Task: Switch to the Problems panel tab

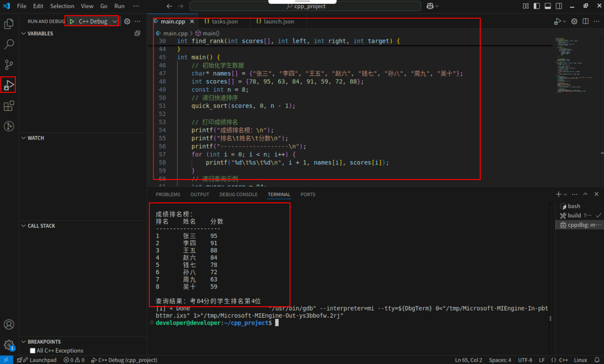Action: click(168, 194)
